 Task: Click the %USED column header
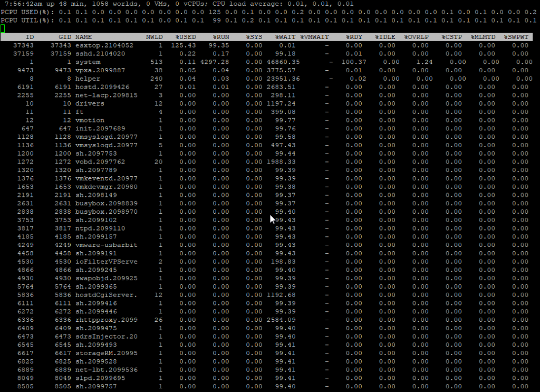(x=186, y=37)
